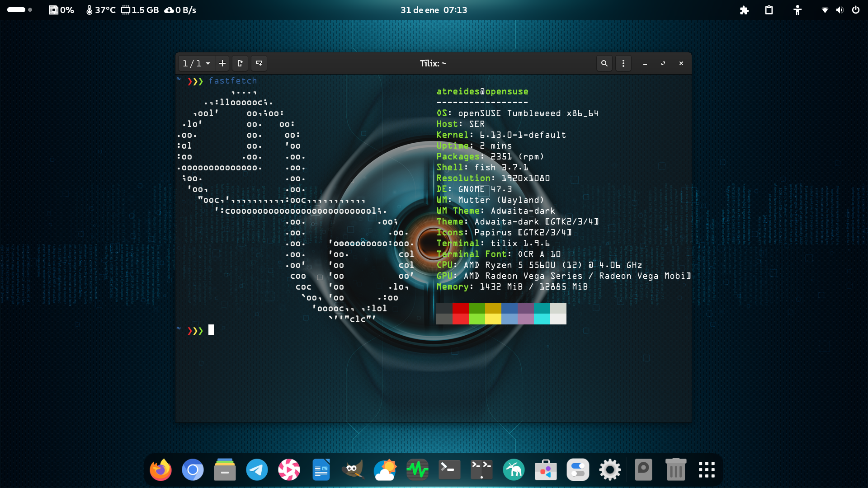Screen dimensions: 868x488
Task: Open the 1/1 session switcher dropdown
Action: 197,63
